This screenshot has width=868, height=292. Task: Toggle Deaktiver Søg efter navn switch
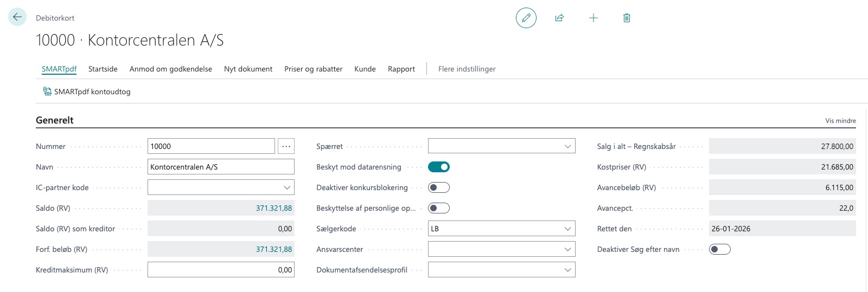click(719, 249)
